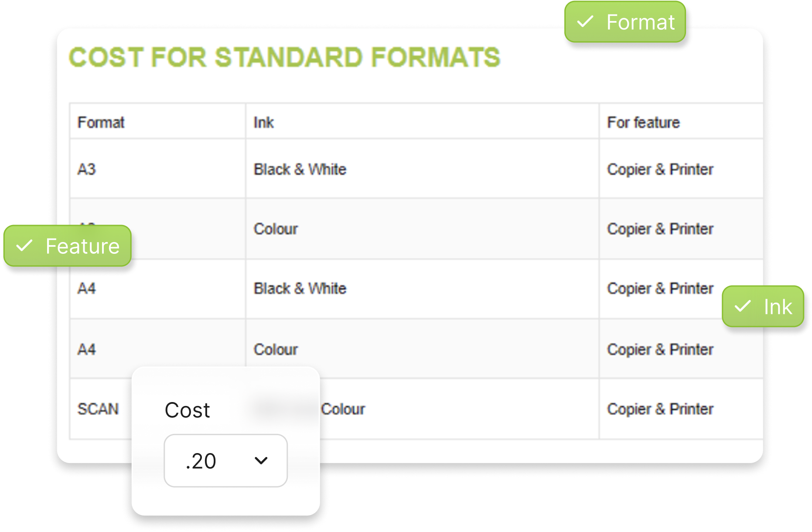Image resolution: width=812 pixels, height=532 pixels.
Task: Toggle the Ink tag
Action: [763, 307]
